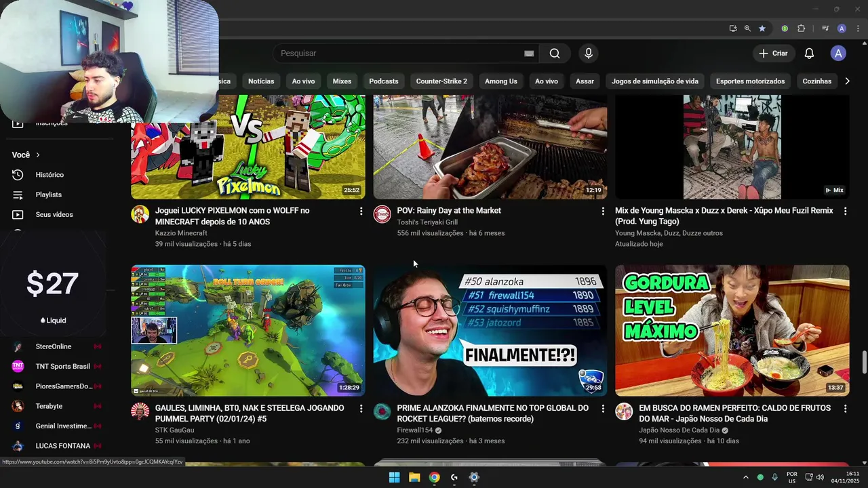Start voice search with the microphone icon
This screenshot has height=488, width=868.
coord(589,54)
